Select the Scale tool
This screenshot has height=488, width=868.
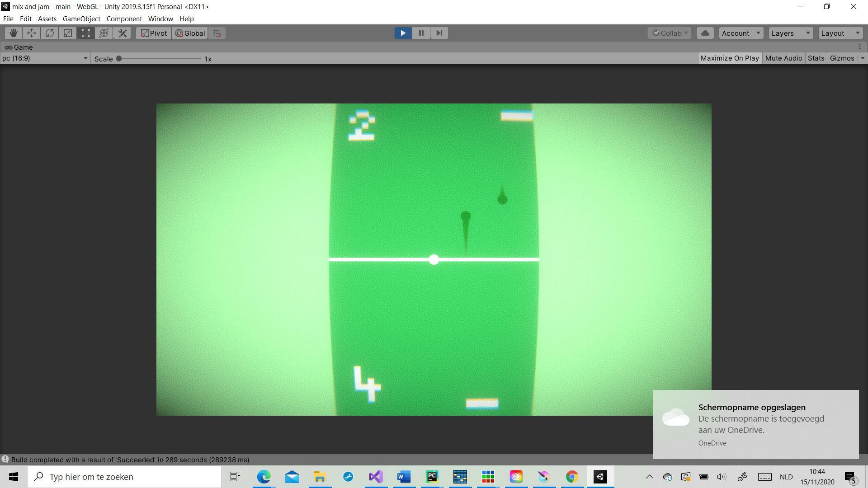tap(68, 33)
